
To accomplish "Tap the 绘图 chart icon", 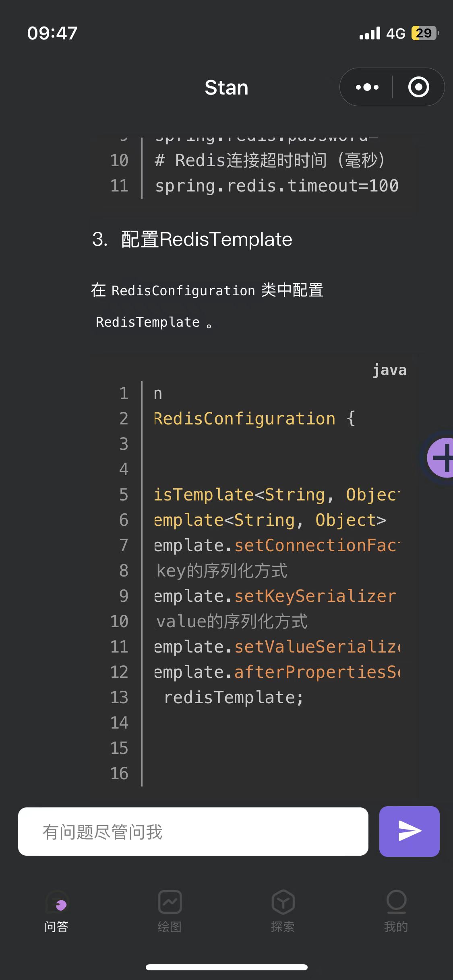I will click(170, 902).
